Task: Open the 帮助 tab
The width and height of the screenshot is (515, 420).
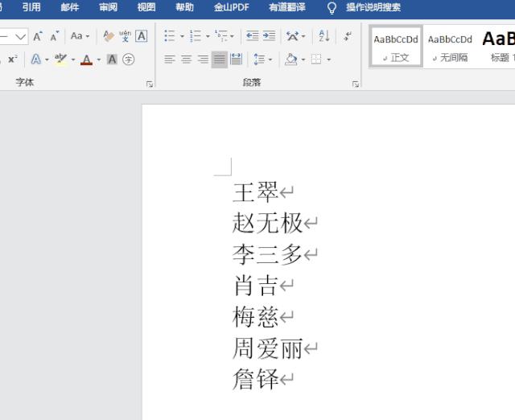Action: click(x=184, y=7)
